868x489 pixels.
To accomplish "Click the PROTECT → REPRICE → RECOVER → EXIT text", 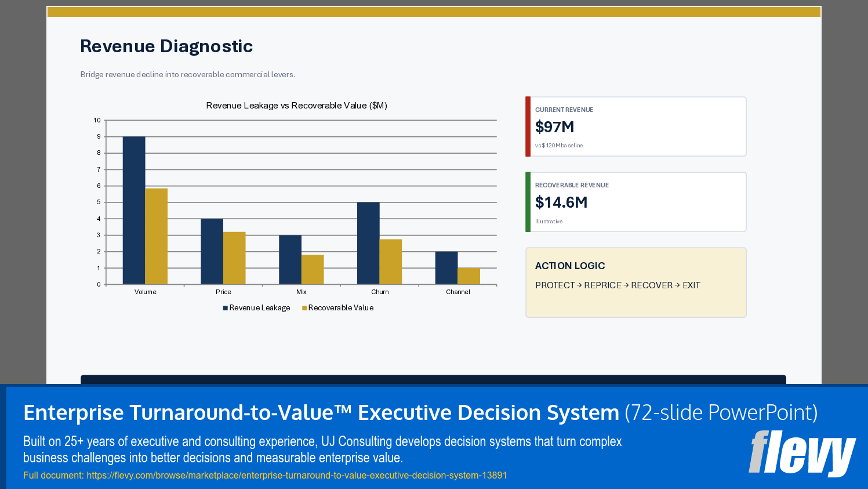I will (618, 285).
